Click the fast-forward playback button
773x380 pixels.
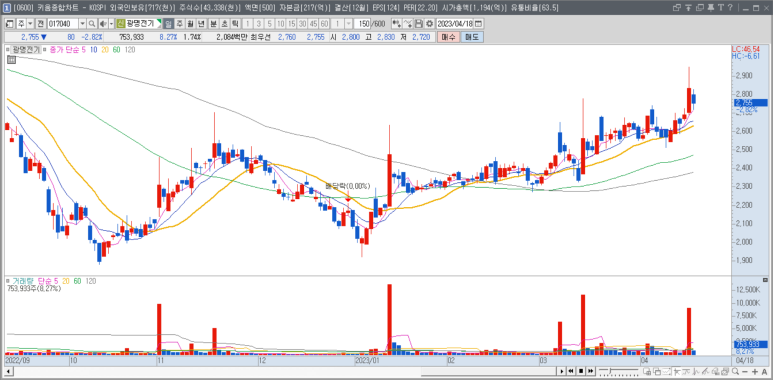(x=591, y=371)
